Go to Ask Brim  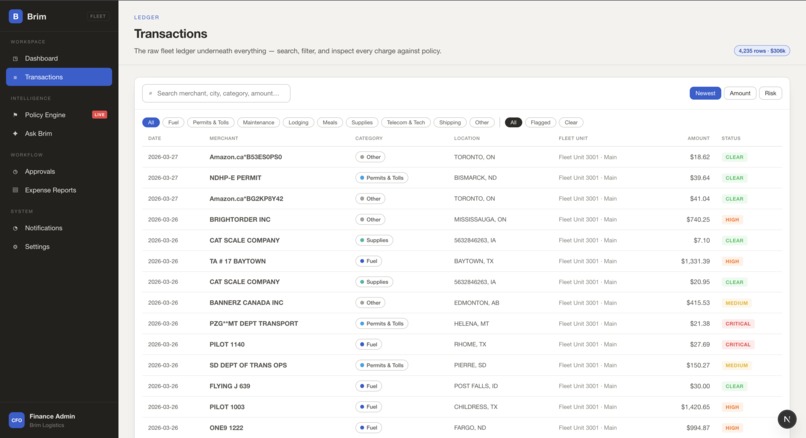[59, 134]
